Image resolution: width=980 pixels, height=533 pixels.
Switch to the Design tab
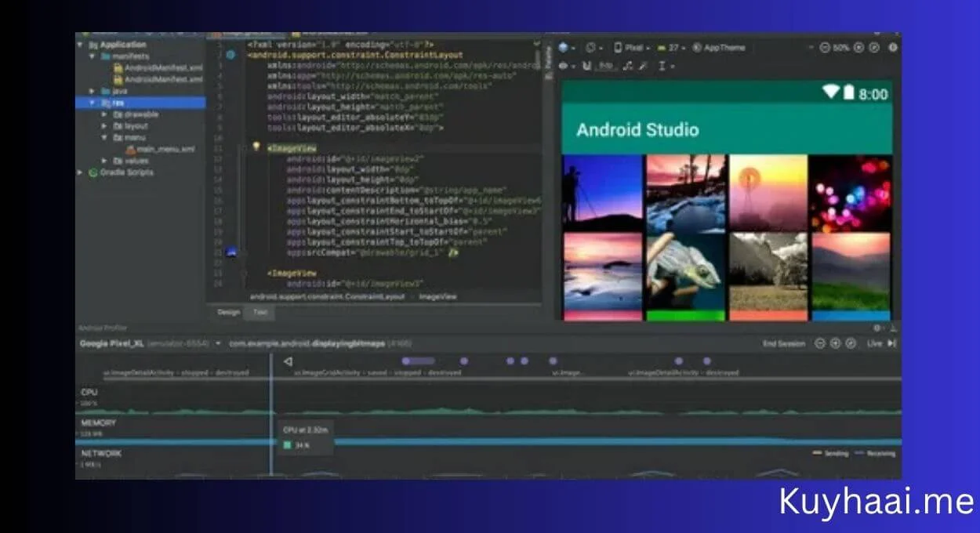pyautogui.click(x=228, y=312)
